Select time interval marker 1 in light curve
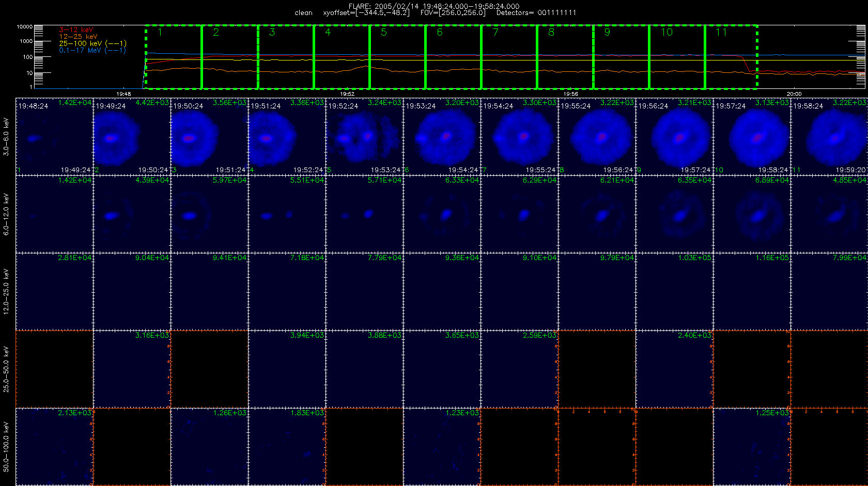868x486 pixels. pos(160,33)
